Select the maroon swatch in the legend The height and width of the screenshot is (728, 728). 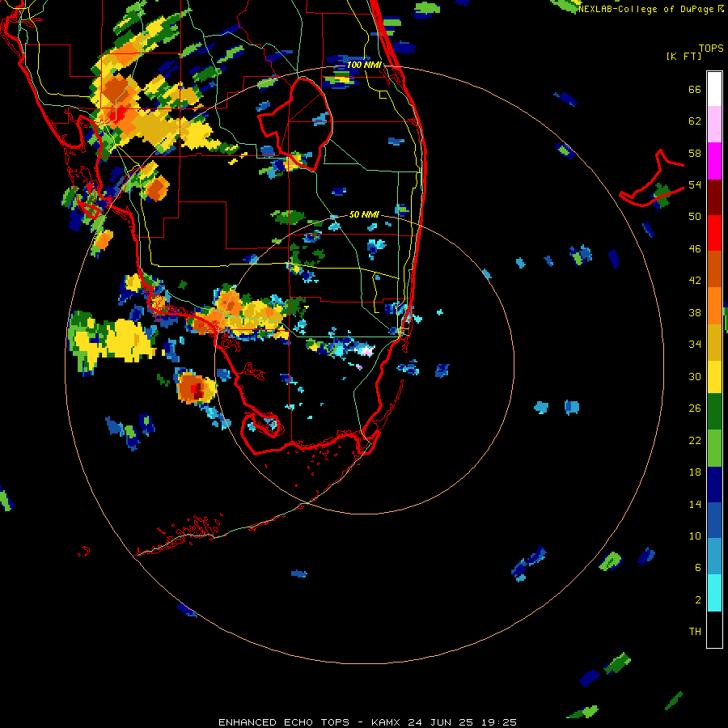click(x=714, y=197)
